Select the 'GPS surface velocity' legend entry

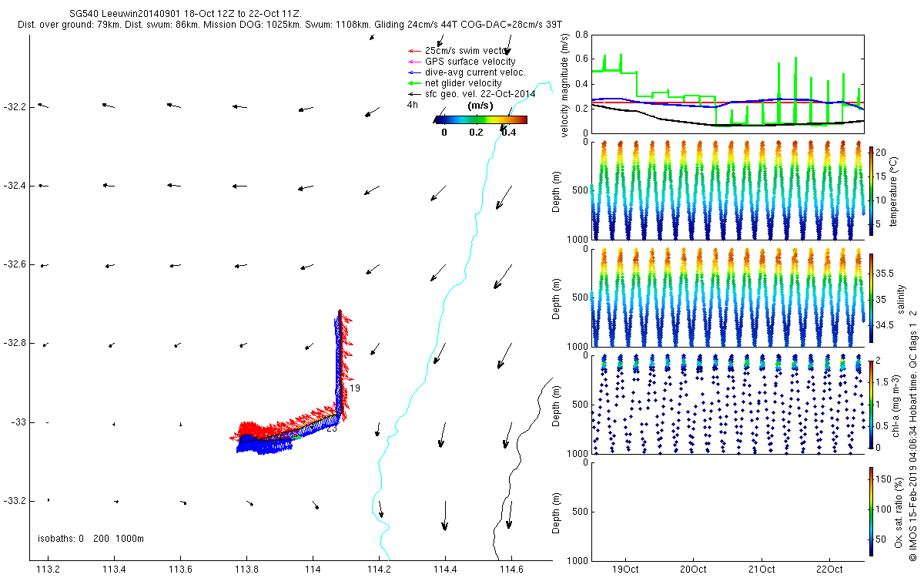click(461, 62)
